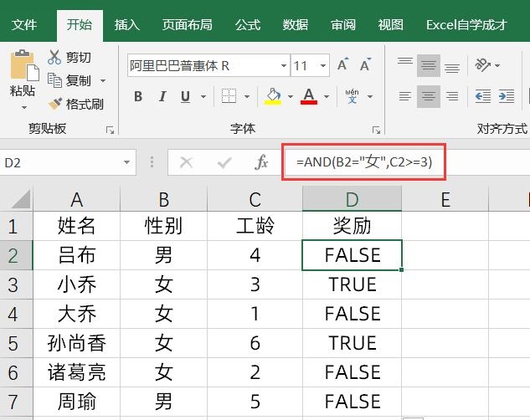Expand the Copy (复制) dropdown arrow
530x420 pixels.
click(x=103, y=80)
